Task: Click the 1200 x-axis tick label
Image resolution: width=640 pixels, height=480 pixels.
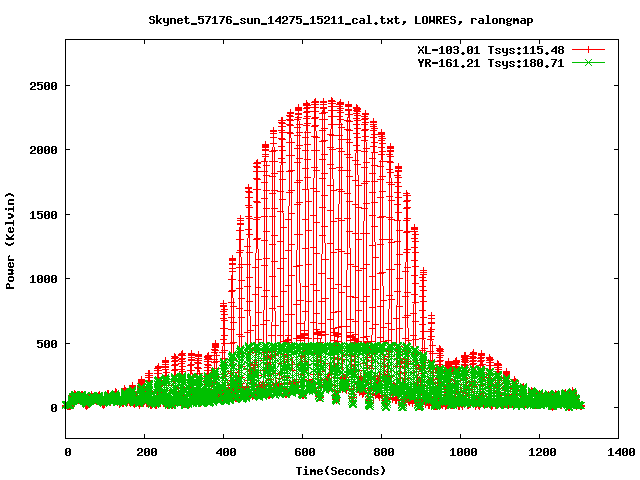Action: 542,452
